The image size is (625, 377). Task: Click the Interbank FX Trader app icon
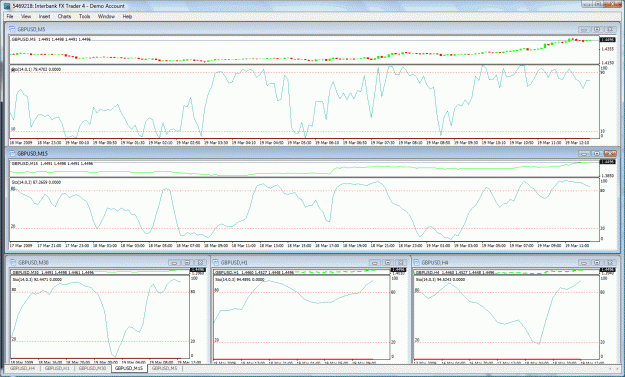coord(6,6)
